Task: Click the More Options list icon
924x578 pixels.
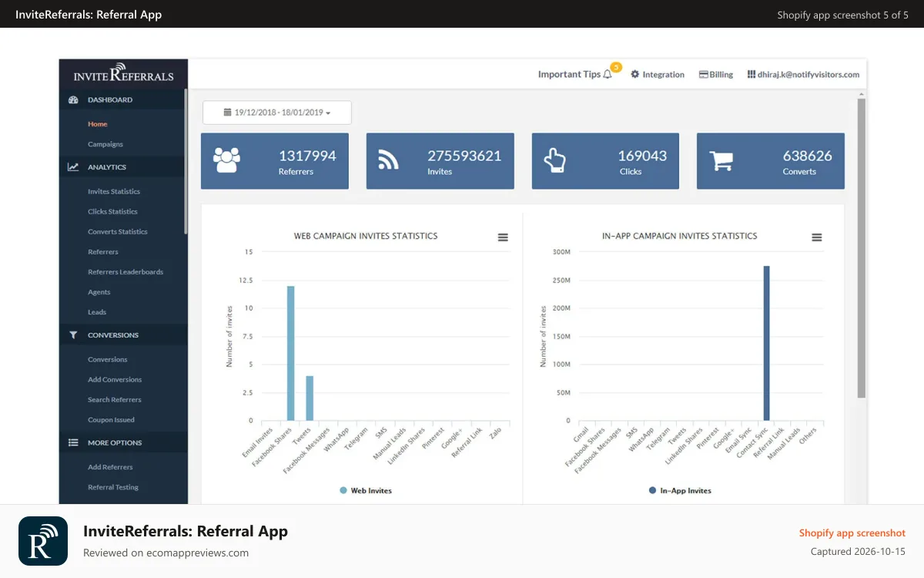Action: (73, 443)
